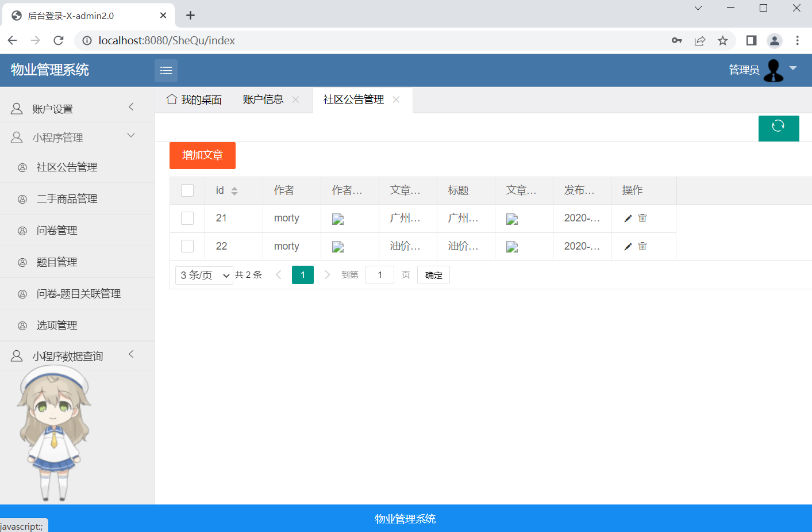Check the checkbox for row 21

pyautogui.click(x=187, y=218)
